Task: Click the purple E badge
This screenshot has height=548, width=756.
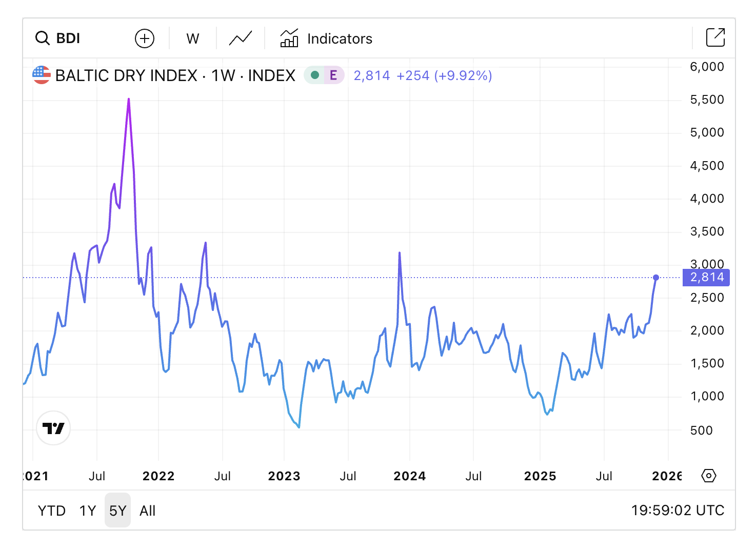Action: pyautogui.click(x=333, y=75)
